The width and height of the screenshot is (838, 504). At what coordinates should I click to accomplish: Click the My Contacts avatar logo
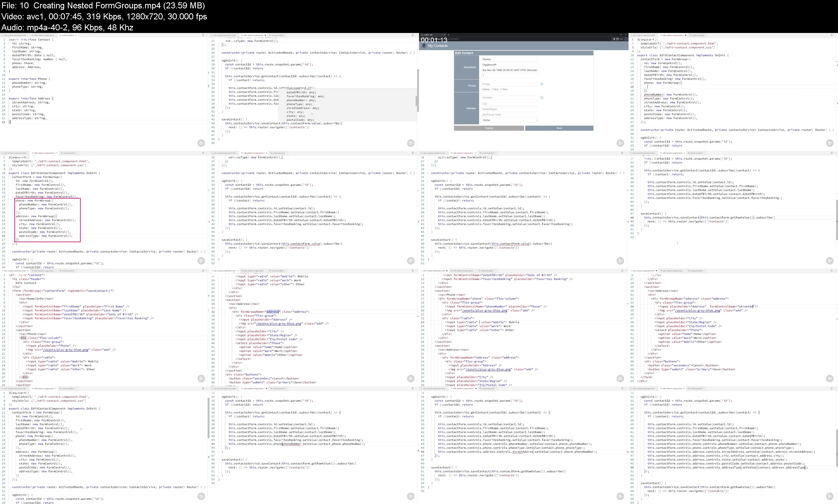424,46
